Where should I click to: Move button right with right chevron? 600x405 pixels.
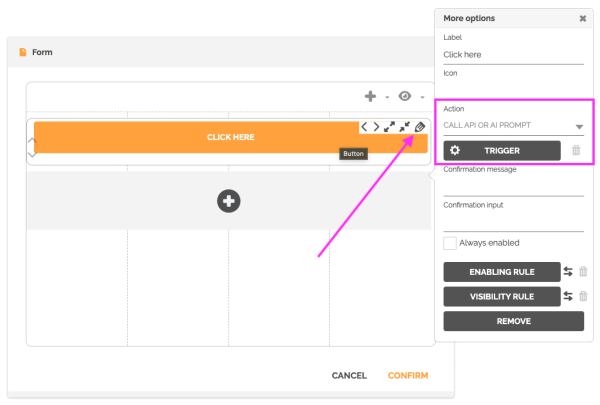(x=376, y=127)
